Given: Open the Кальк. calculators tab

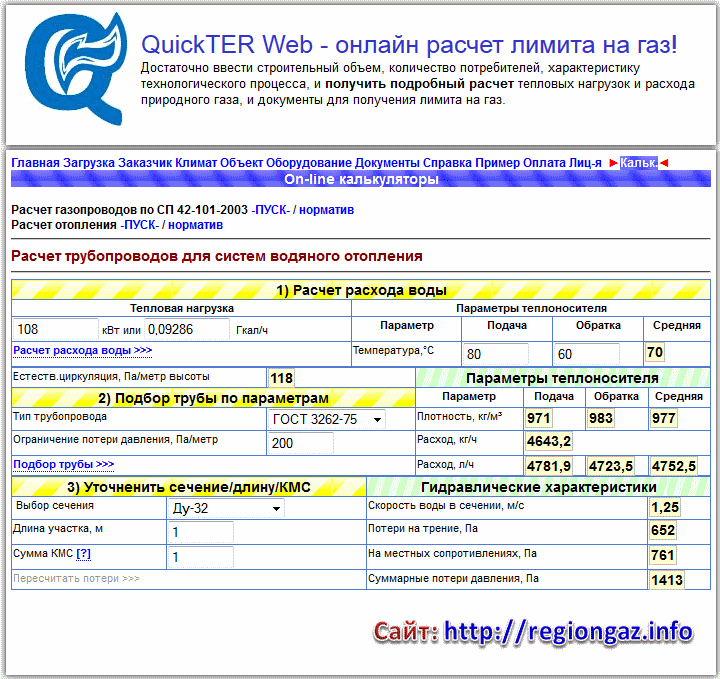Looking at the screenshot, I should (638, 162).
